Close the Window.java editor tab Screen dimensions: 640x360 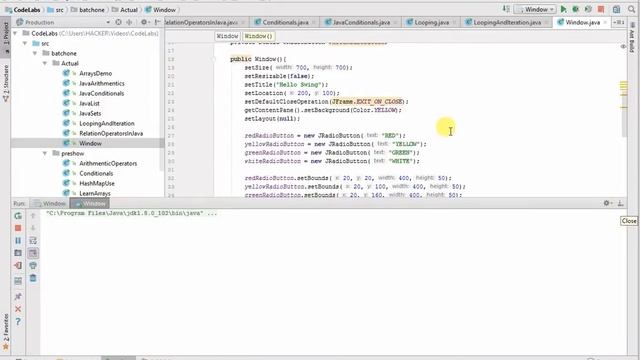(x=605, y=22)
